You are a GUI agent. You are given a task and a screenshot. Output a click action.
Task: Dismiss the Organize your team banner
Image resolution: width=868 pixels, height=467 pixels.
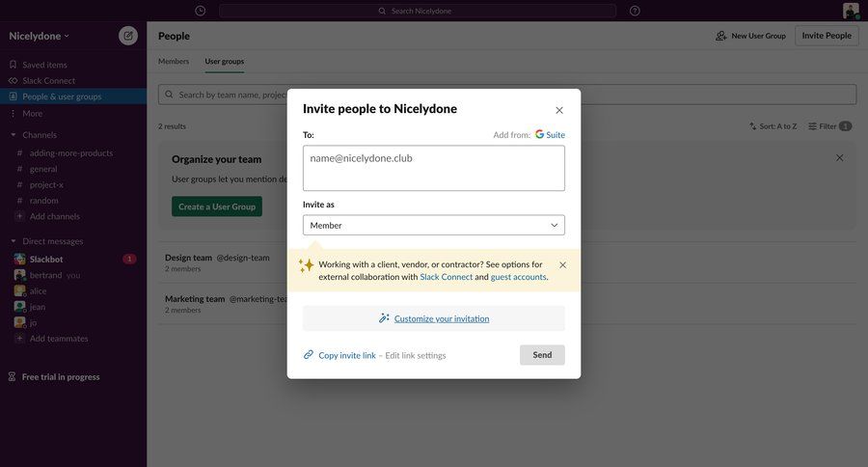pyautogui.click(x=840, y=158)
